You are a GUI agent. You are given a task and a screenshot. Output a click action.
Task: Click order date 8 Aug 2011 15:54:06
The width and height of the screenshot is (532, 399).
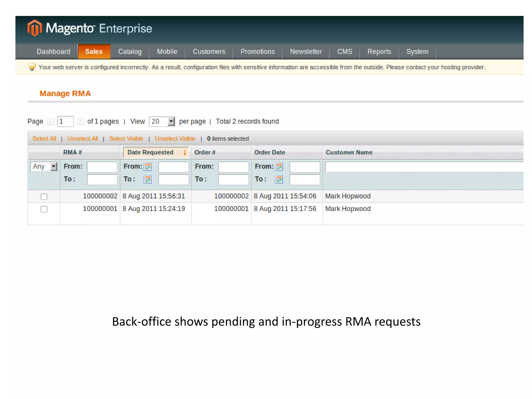tap(285, 196)
